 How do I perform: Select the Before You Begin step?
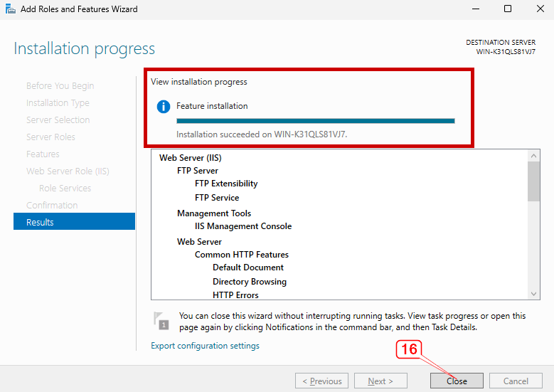(60, 86)
